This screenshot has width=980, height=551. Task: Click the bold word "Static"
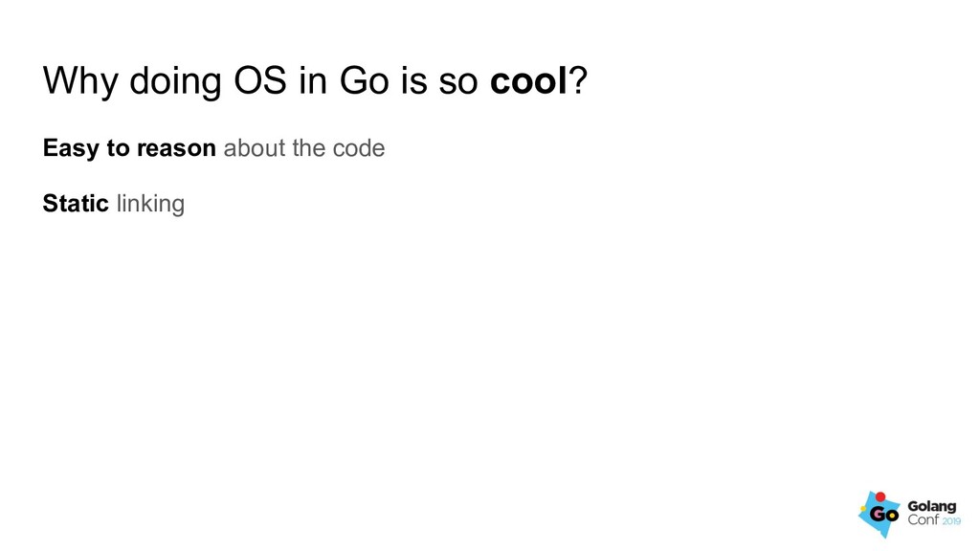(76, 203)
